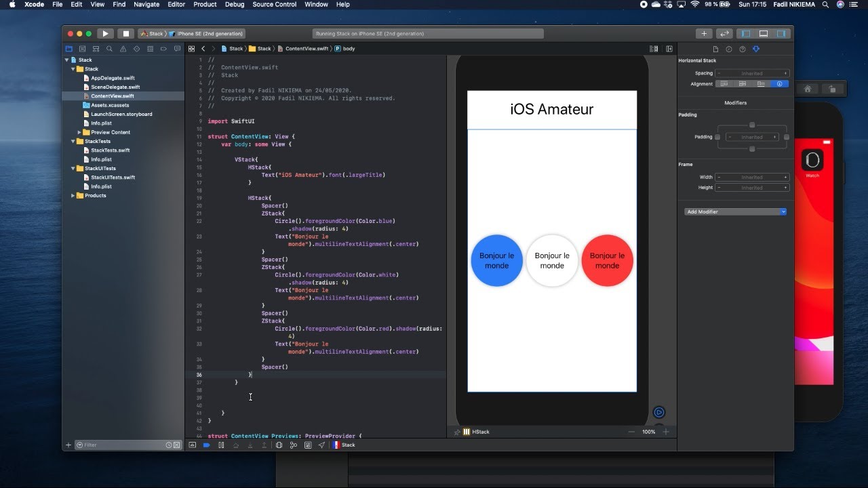Viewport: 868px width, 488px height.
Task: Open the Issue navigator warning icon
Action: tap(123, 49)
